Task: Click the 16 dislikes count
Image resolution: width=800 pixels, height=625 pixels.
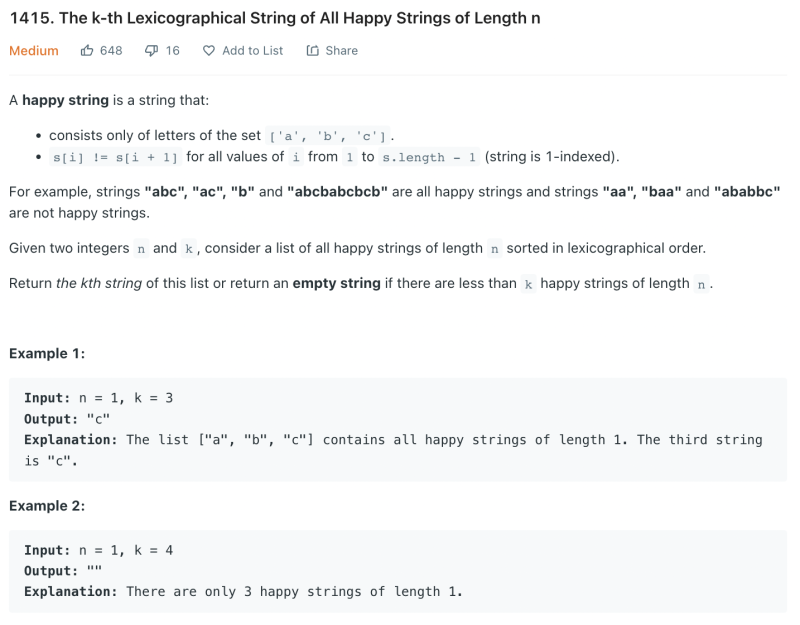Action: pyautogui.click(x=173, y=50)
